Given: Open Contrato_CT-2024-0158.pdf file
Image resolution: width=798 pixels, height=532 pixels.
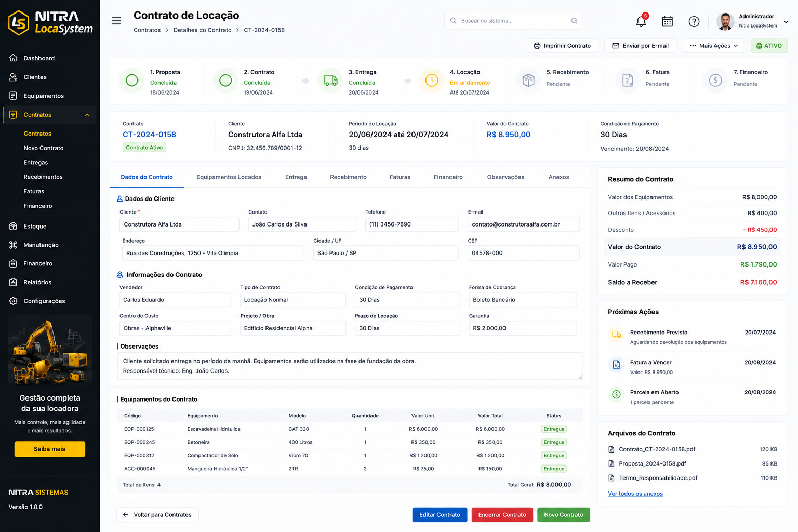Looking at the screenshot, I should point(657,449).
